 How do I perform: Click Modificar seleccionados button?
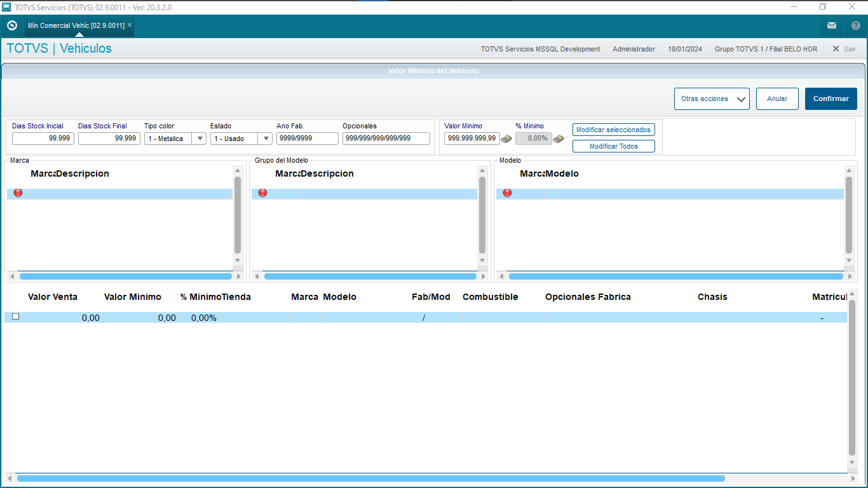point(614,130)
